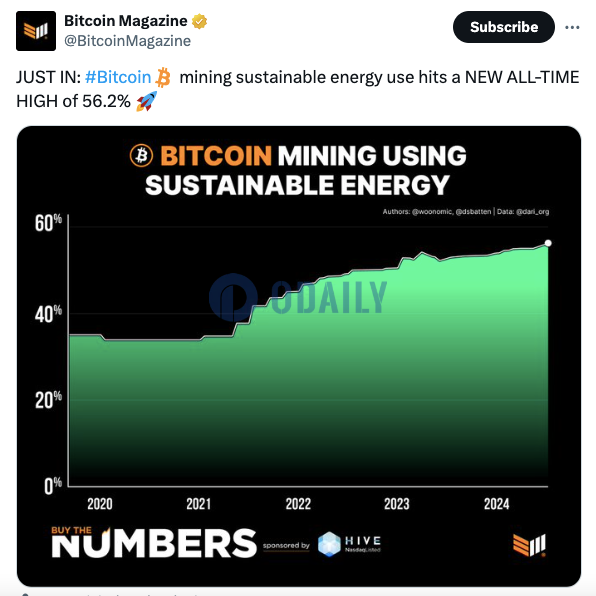Click the Bitcoin circle logo in chart title
The image size is (596, 596).
pos(141,155)
